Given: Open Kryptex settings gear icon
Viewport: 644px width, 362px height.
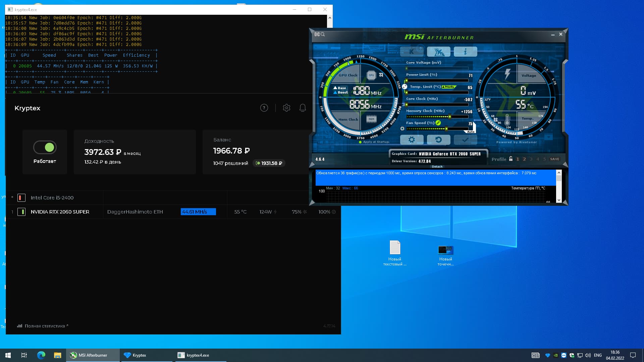Looking at the screenshot, I should click(x=286, y=108).
